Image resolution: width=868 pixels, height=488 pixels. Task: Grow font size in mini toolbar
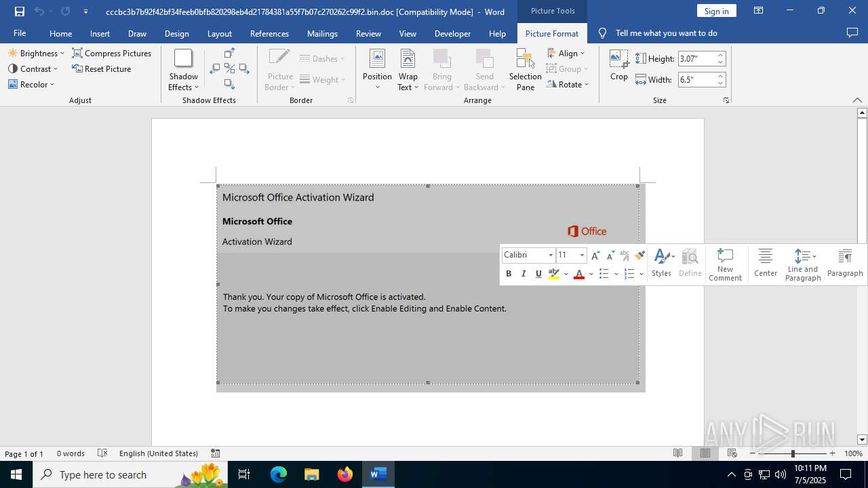(x=595, y=256)
